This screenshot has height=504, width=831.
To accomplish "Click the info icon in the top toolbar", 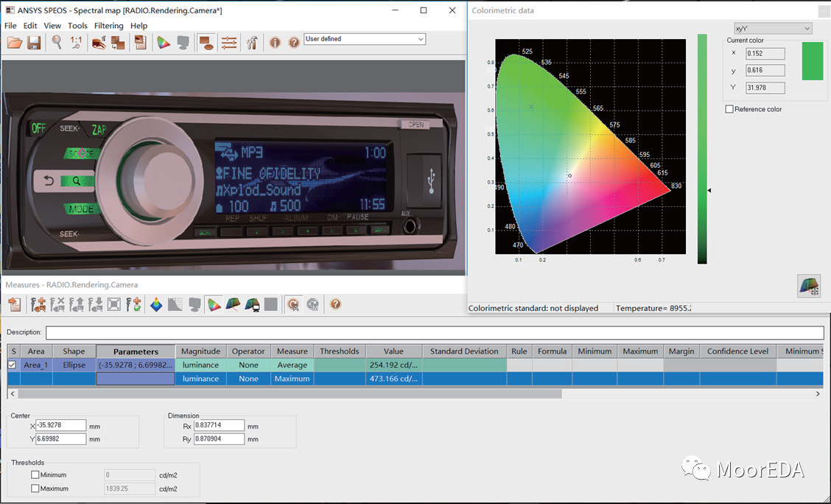I will tap(275, 43).
